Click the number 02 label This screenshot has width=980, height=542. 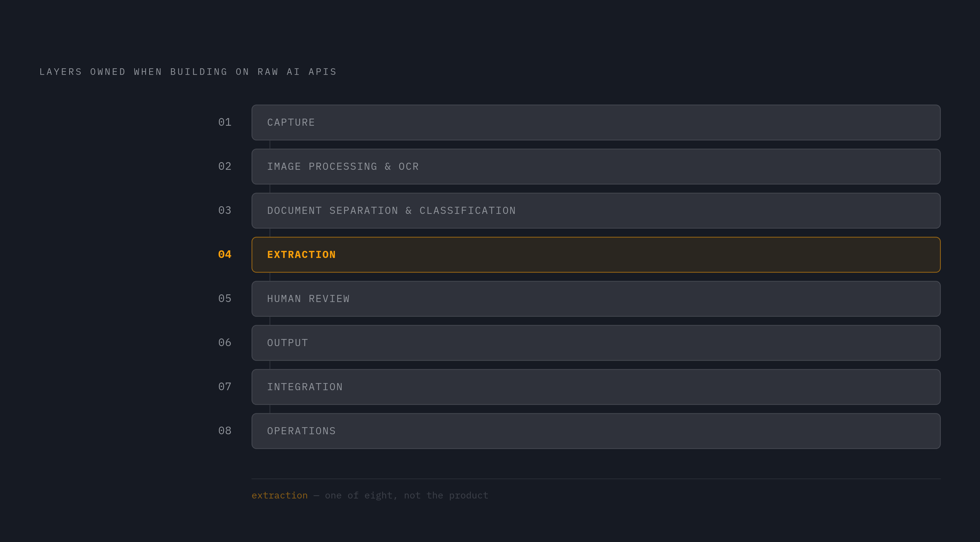click(x=225, y=166)
